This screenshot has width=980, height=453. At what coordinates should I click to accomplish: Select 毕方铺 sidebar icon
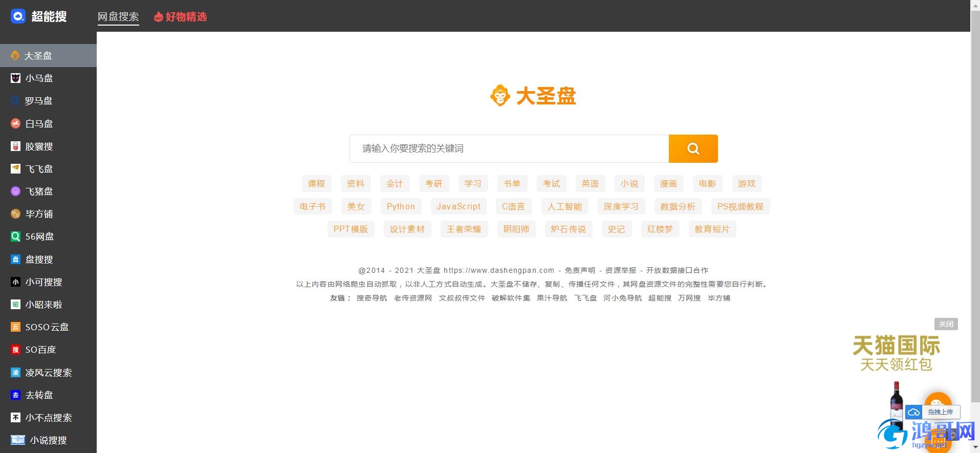click(x=16, y=214)
